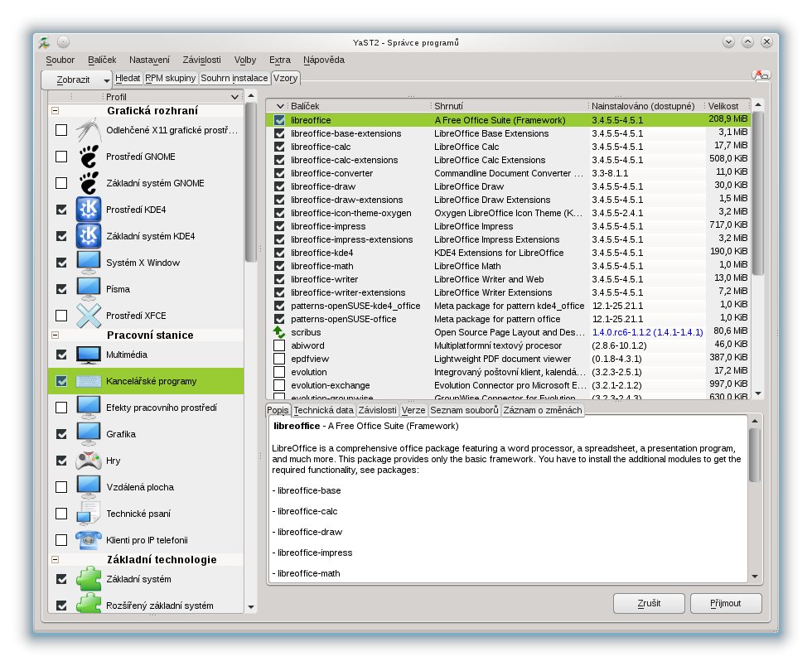Click the Vzdálená plocha monitor icon
The width and height of the screenshot is (812, 666).
(89, 487)
